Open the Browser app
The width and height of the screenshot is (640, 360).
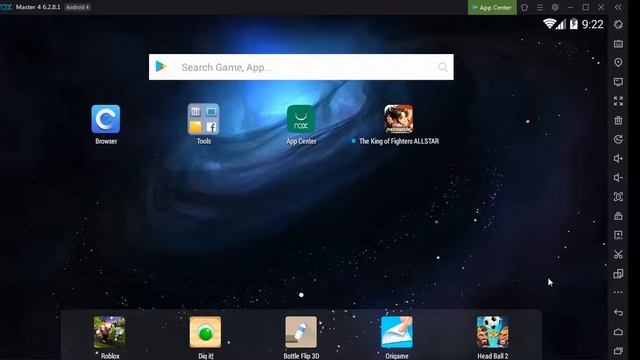(106, 119)
